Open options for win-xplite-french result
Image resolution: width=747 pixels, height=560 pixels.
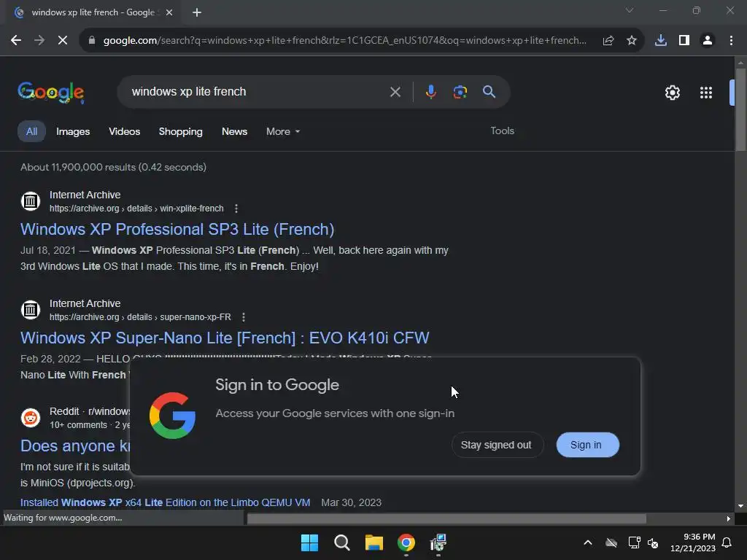click(236, 209)
